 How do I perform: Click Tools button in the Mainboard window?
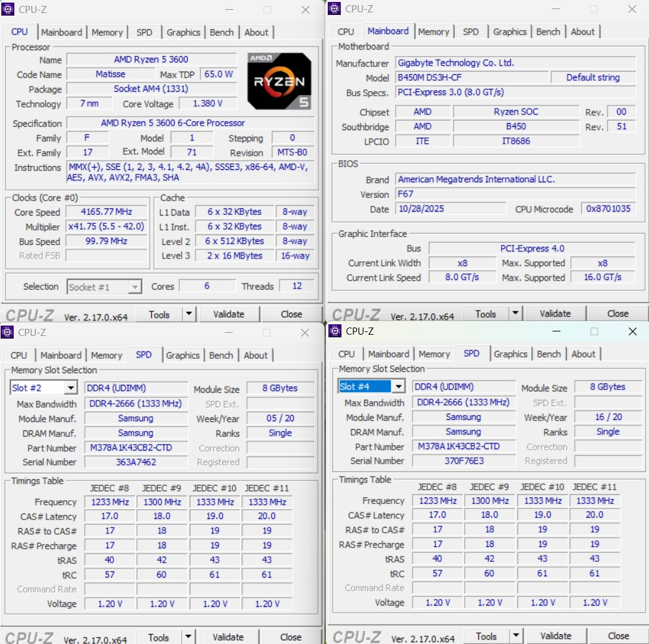[x=485, y=315]
